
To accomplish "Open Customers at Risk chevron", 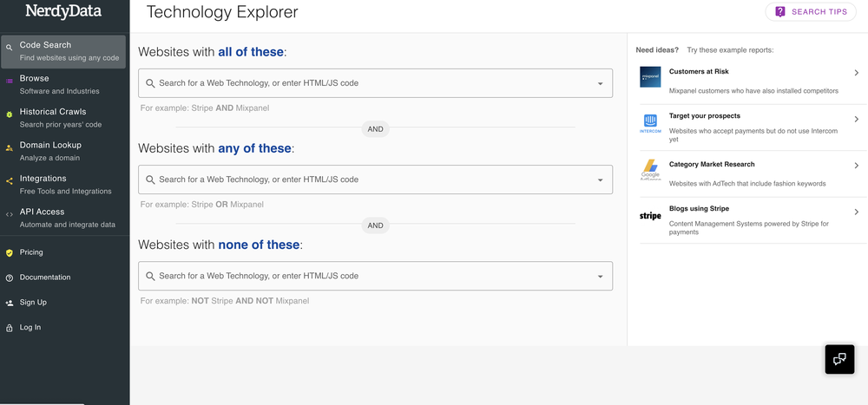I will pos(857,73).
